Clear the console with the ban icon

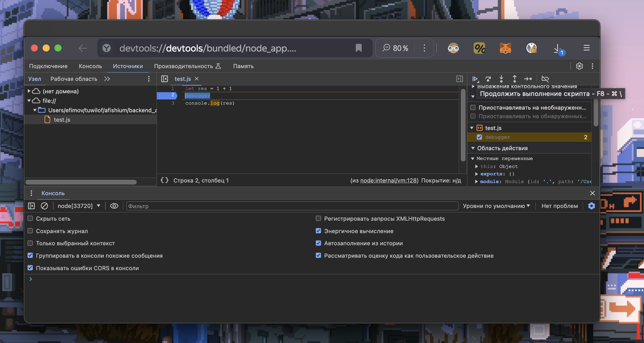point(44,206)
